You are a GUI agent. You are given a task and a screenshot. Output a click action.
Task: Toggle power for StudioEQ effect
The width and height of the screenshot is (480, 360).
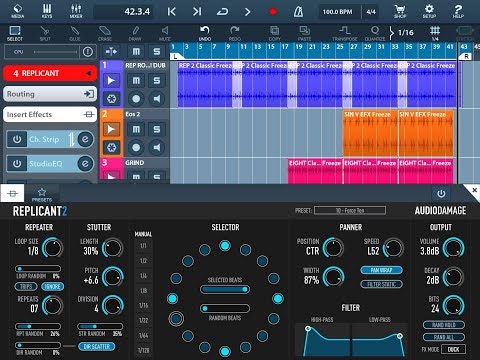(17, 164)
